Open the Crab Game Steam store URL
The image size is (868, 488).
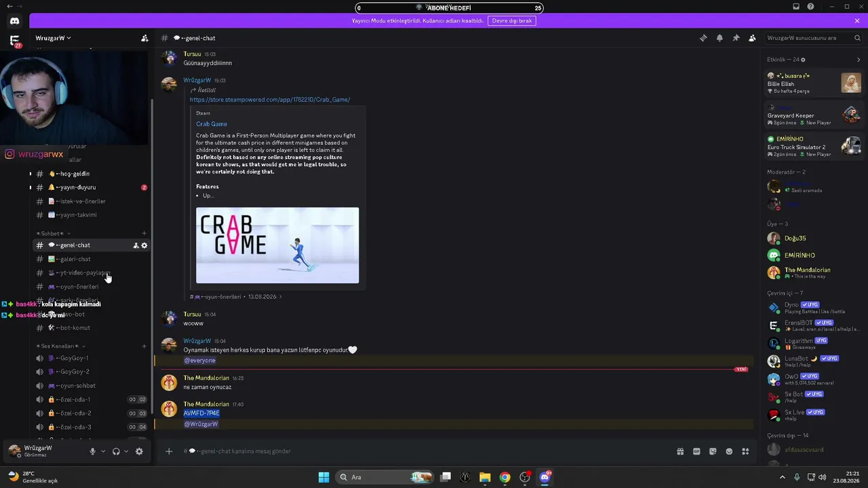[x=270, y=100]
